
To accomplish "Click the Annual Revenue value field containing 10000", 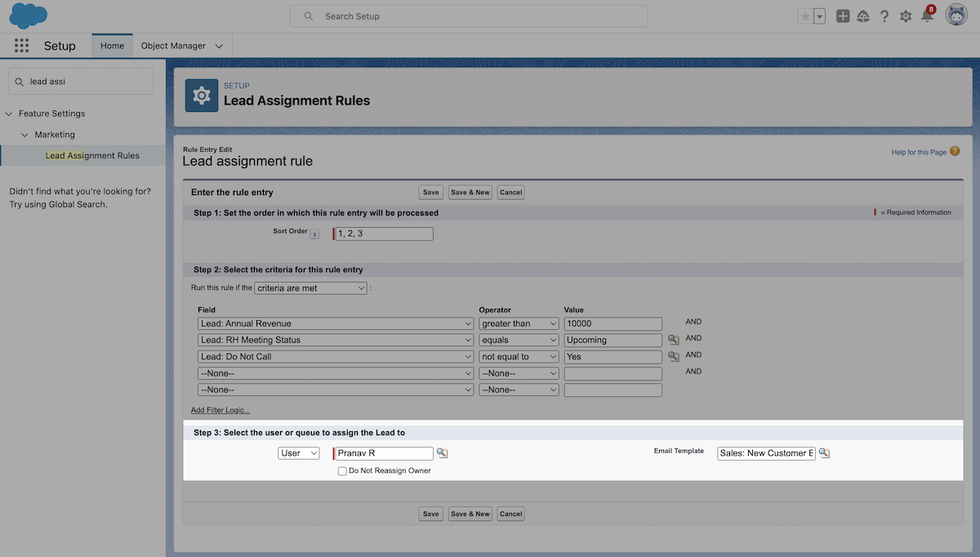I will pyautogui.click(x=612, y=323).
